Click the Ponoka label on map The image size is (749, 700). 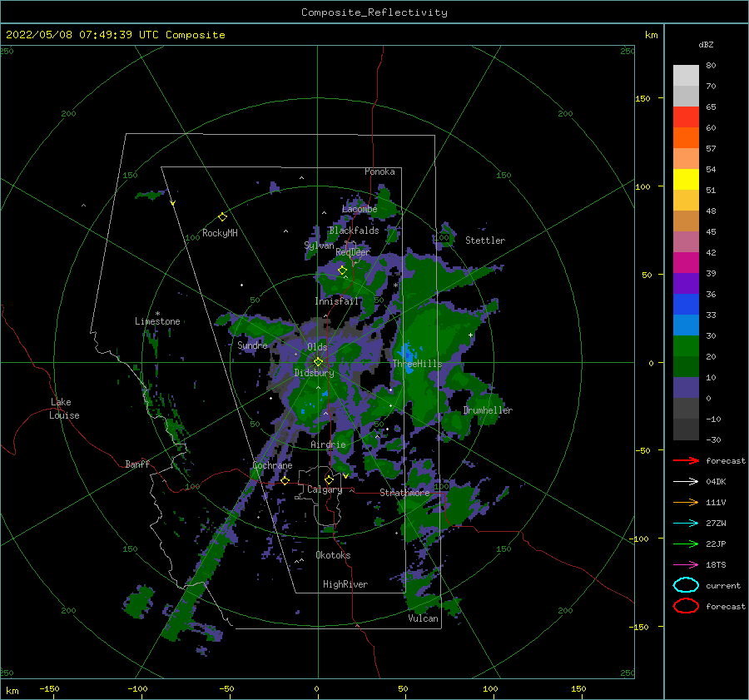tap(379, 171)
